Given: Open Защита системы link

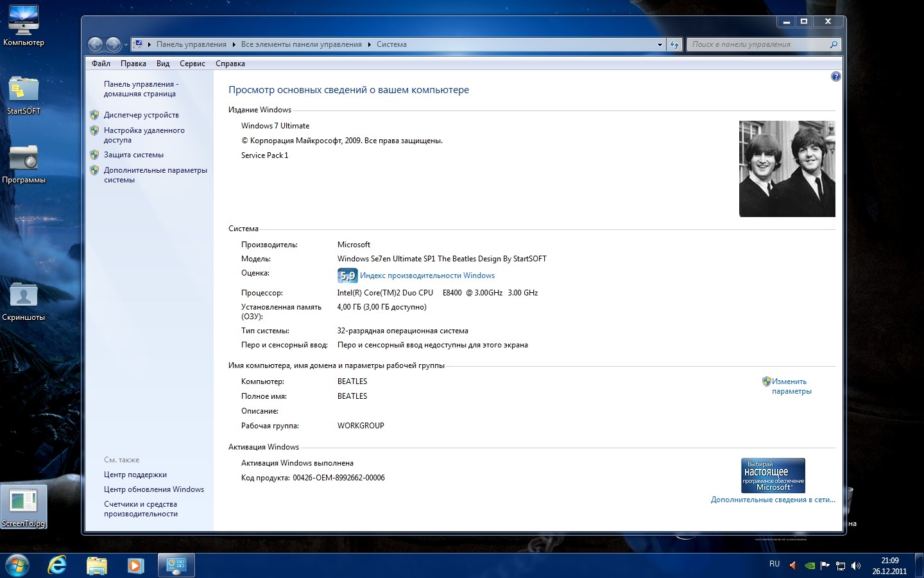Looking at the screenshot, I should pos(133,155).
